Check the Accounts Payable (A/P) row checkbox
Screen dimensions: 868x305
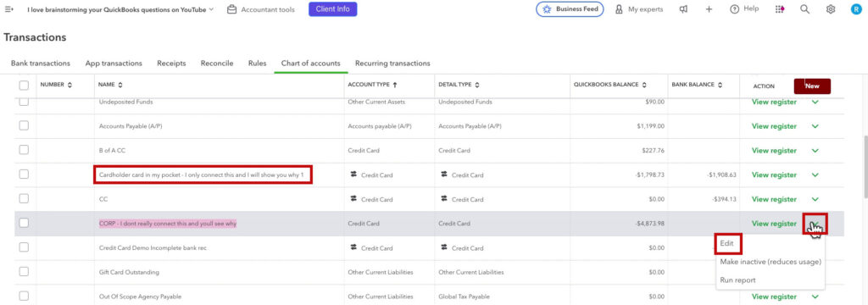24,125
